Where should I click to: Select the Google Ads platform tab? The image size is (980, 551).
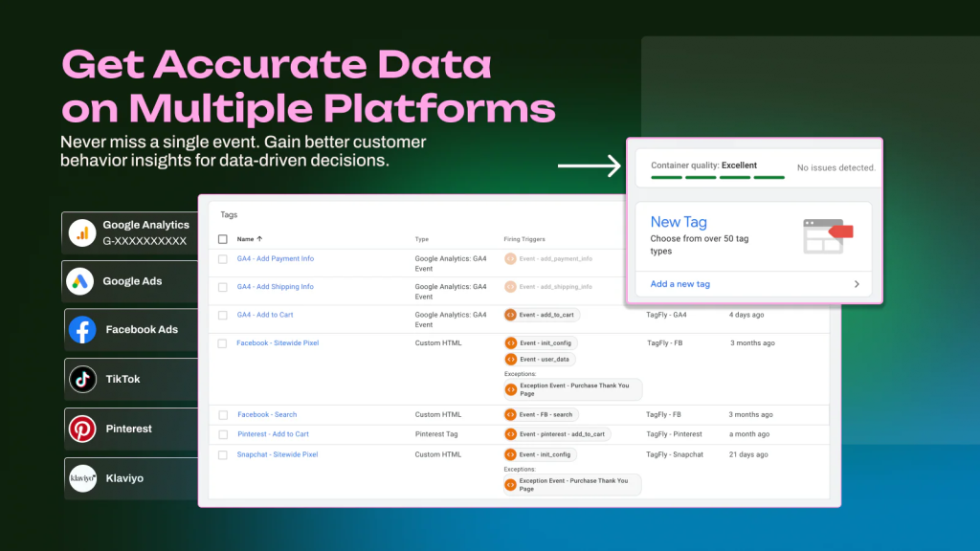coord(130,281)
